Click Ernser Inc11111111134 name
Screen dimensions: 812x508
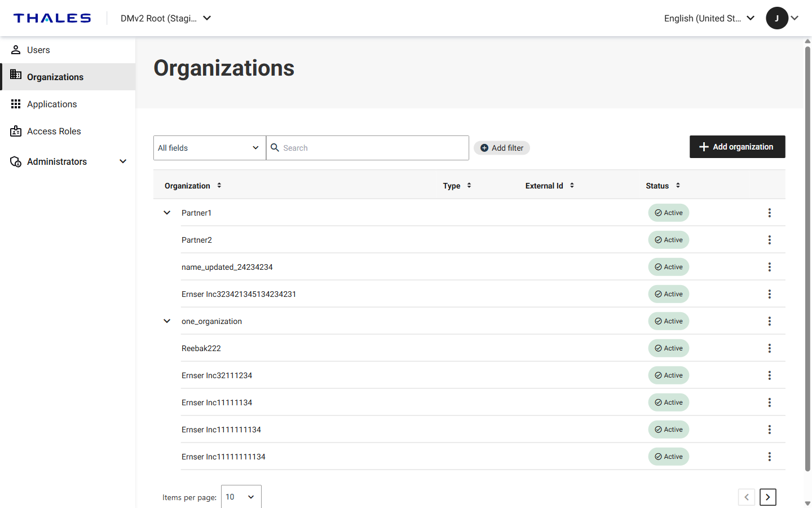coord(223,457)
